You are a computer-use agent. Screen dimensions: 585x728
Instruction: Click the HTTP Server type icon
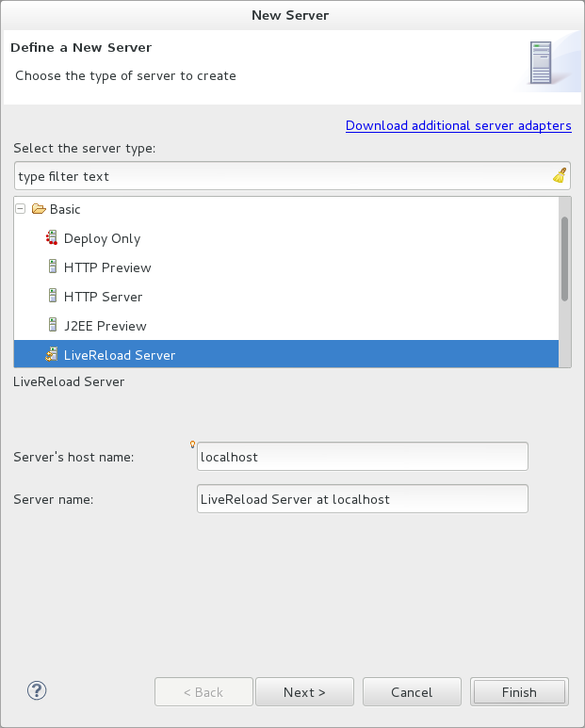pyautogui.click(x=53, y=297)
